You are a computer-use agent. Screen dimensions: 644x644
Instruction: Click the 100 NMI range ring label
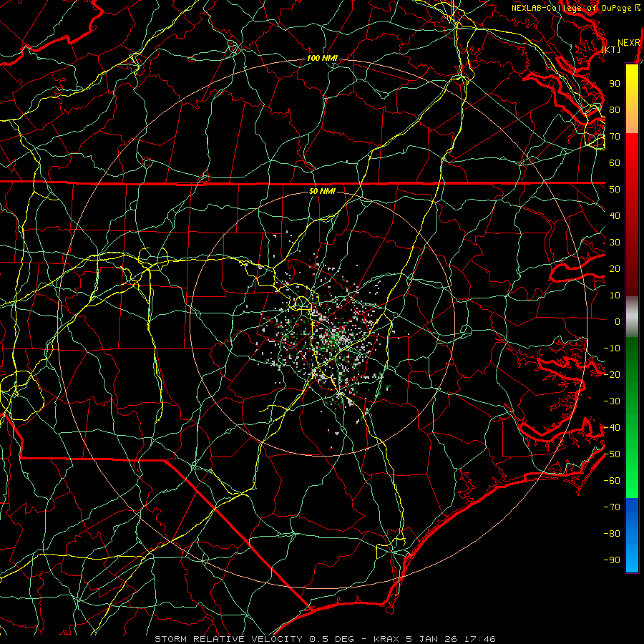click(x=322, y=59)
